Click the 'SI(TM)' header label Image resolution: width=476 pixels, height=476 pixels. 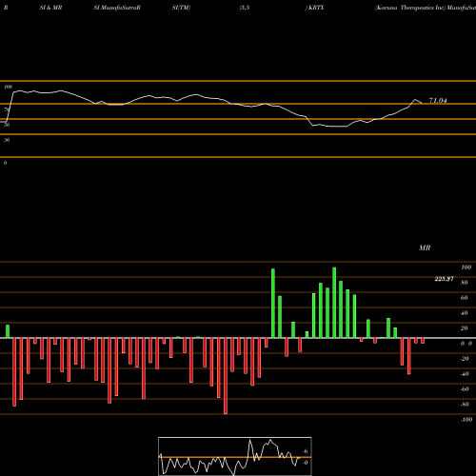[x=181, y=8]
